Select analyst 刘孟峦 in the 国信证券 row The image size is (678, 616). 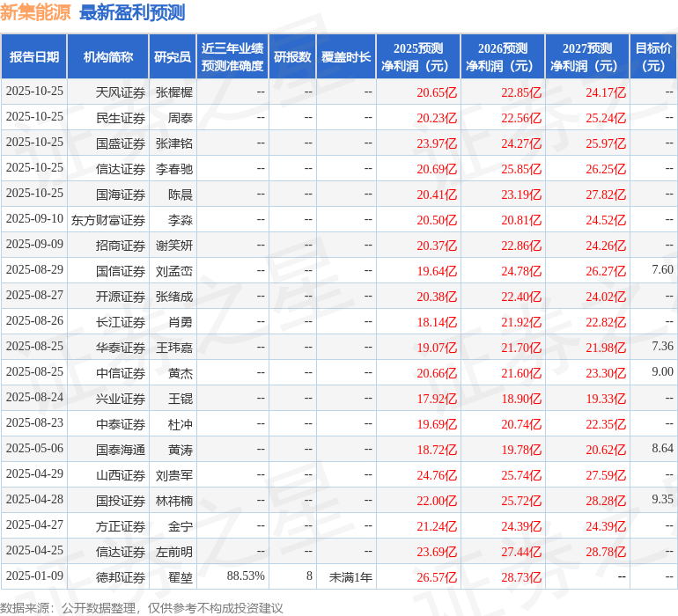[174, 271]
